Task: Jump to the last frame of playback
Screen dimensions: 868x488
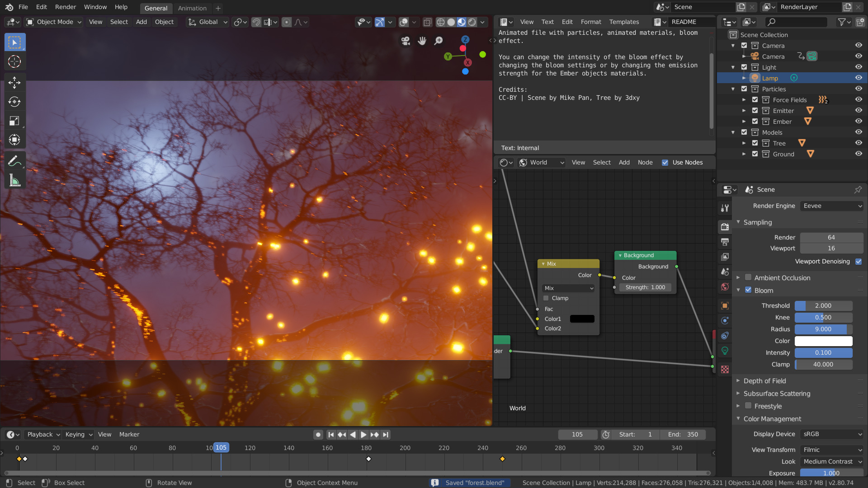Action: tap(386, 434)
